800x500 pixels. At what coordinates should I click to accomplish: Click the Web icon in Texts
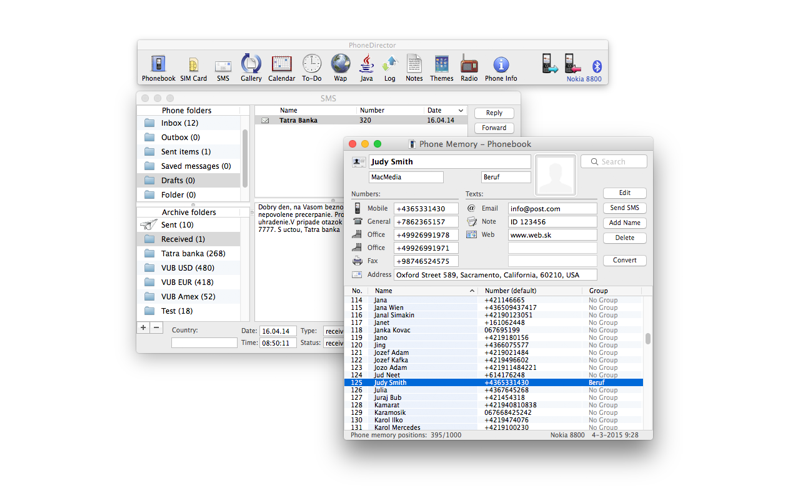tap(471, 235)
